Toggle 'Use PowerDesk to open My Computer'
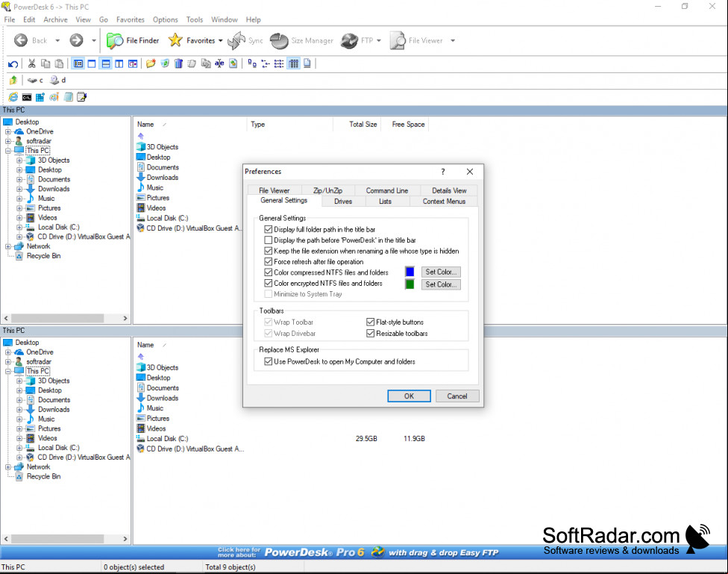This screenshot has width=728, height=574. [268, 361]
